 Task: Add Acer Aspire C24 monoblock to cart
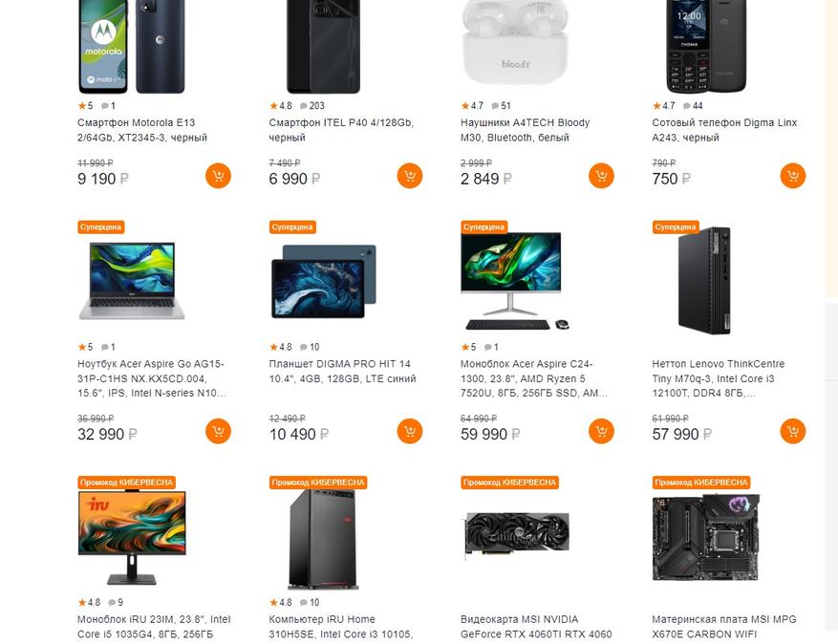[x=601, y=431]
